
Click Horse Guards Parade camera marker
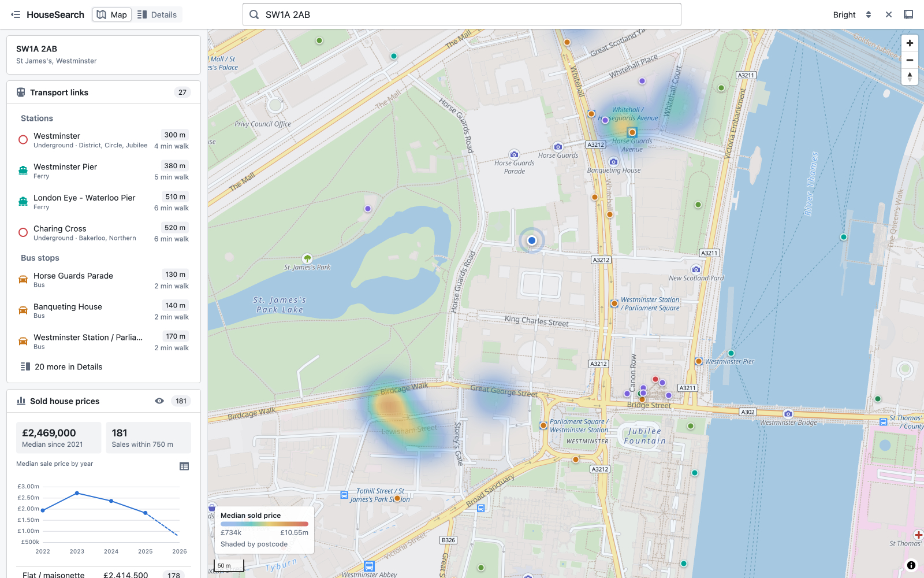click(514, 154)
